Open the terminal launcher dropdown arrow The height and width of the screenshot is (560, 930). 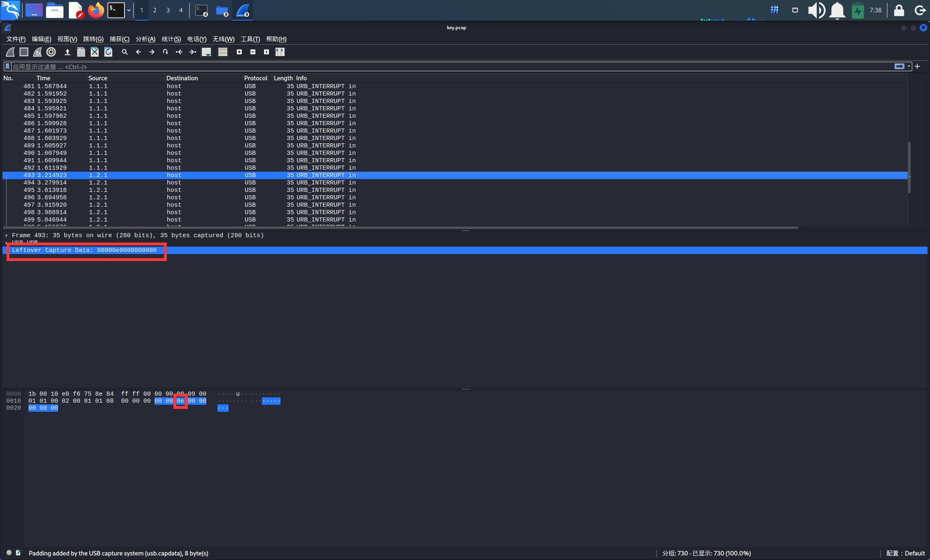129,10
